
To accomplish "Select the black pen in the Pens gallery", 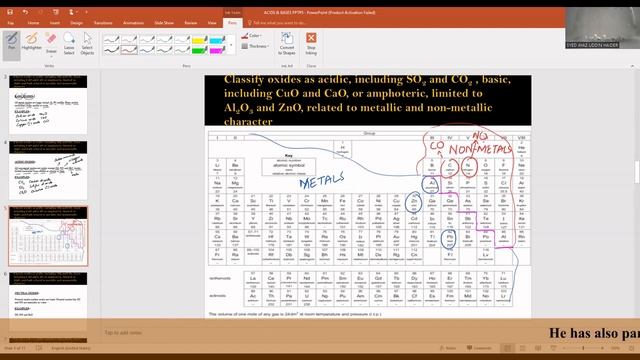I will [111, 50].
